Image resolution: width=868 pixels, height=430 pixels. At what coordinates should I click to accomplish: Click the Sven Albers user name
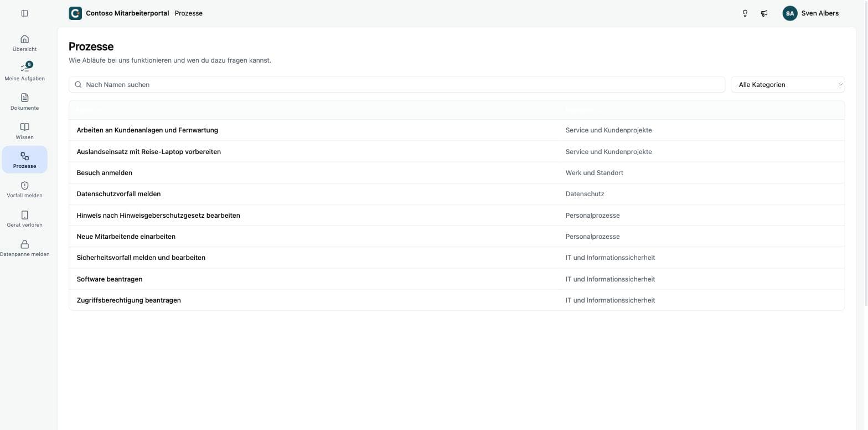coord(820,13)
